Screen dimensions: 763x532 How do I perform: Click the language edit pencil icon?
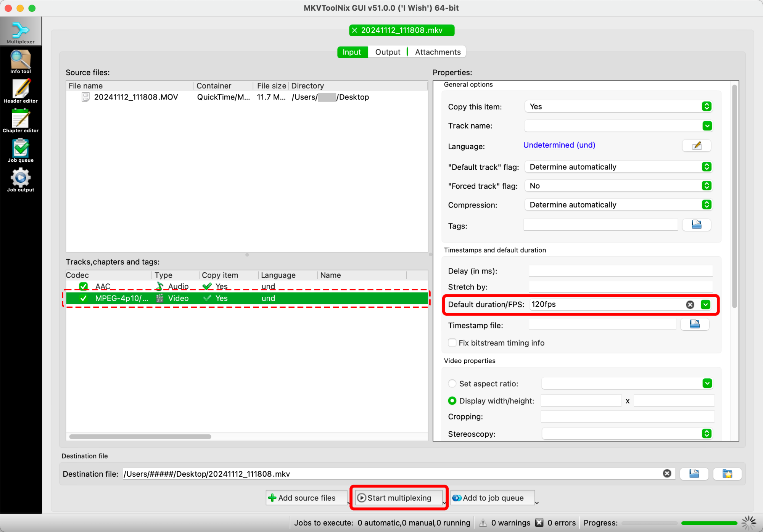click(696, 145)
